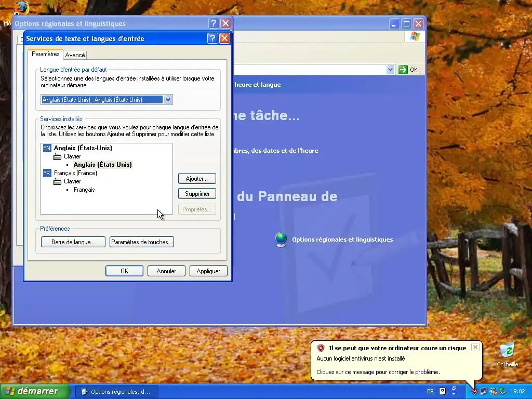Image resolution: width=532 pixels, height=399 pixels.
Task: Click the globe icon next to Options régionales et linguistiques
Action: point(281,240)
